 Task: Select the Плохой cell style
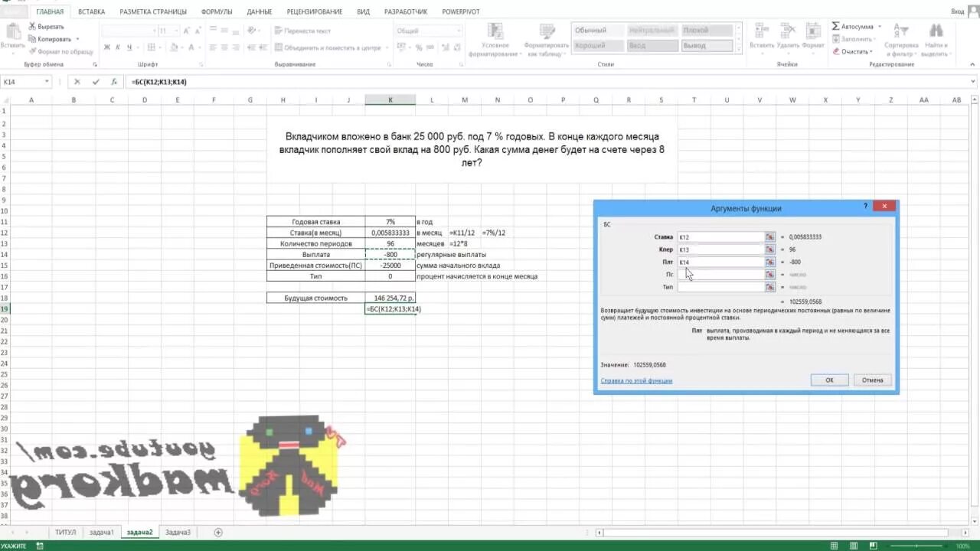click(x=706, y=31)
